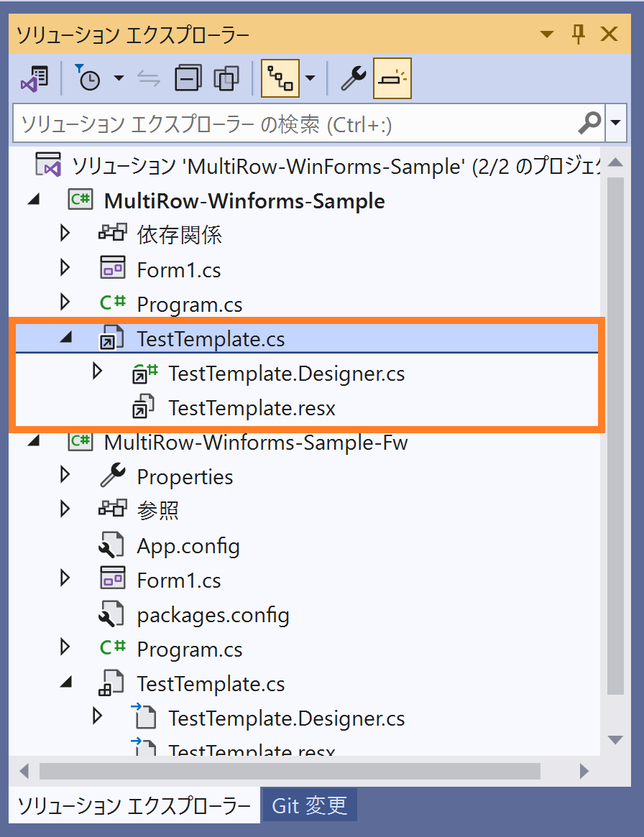Image resolution: width=644 pixels, height=837 pixels.
Task: Collapse TestTemplate.cs in the Fw project
Action: (x=66, y=681)
